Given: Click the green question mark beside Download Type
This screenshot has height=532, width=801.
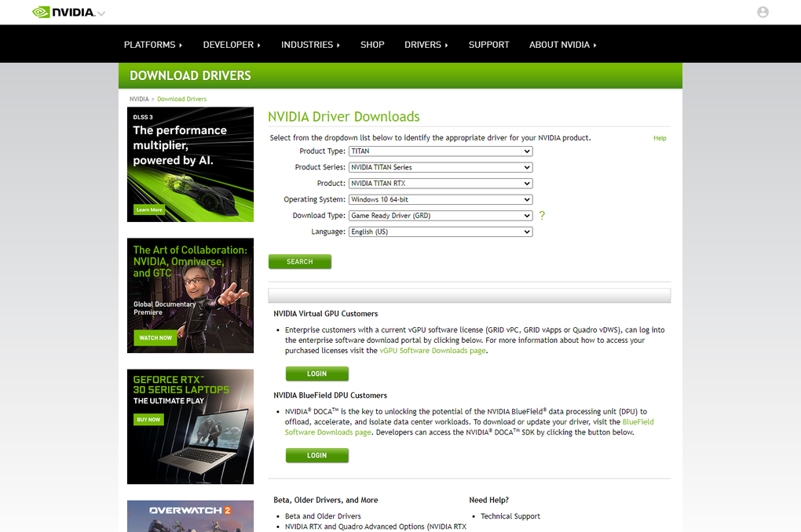Looking at the screenshot, I should pyautogui.click(x=542, y=215).
